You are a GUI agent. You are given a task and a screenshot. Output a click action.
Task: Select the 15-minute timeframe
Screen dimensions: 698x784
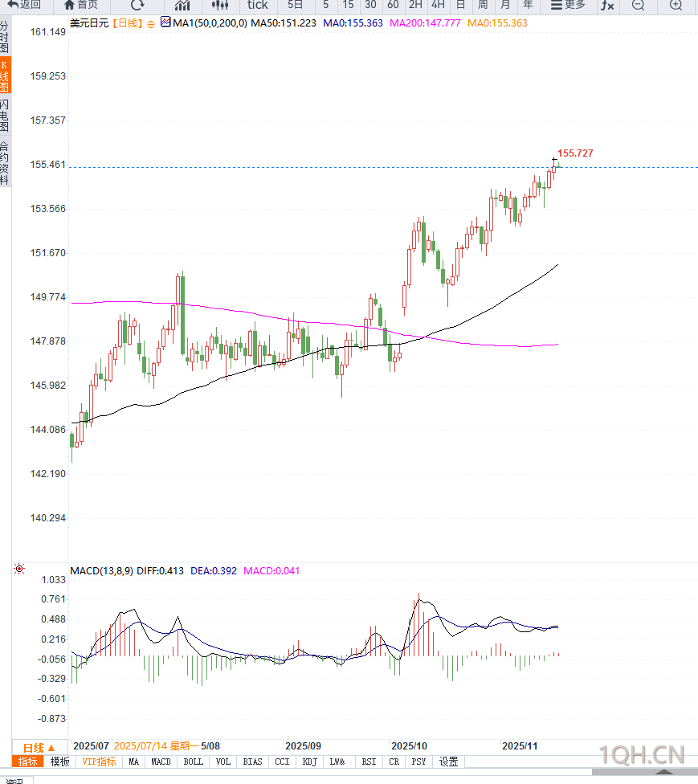point(348,5)
